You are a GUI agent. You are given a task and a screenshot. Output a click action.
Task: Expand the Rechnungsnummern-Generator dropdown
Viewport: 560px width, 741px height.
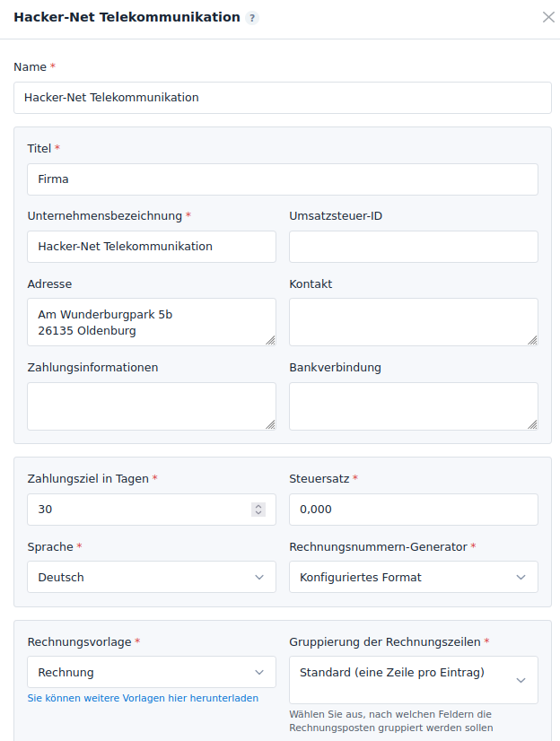(413, 577)
